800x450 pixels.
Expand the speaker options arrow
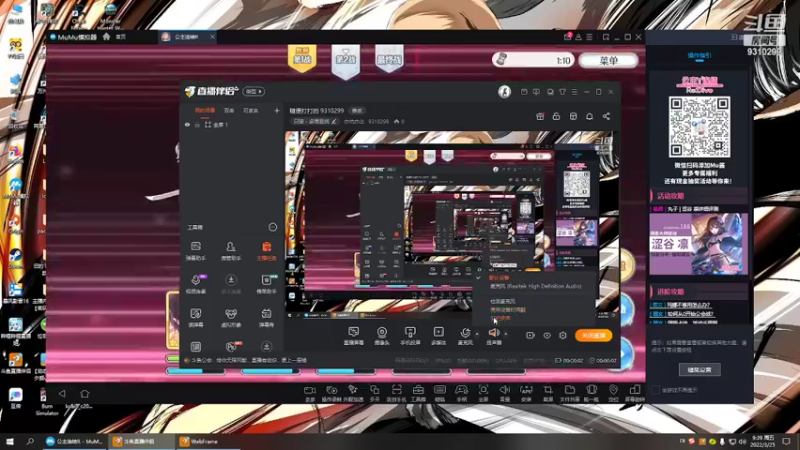pyautogui.click(x=506, y=334)
